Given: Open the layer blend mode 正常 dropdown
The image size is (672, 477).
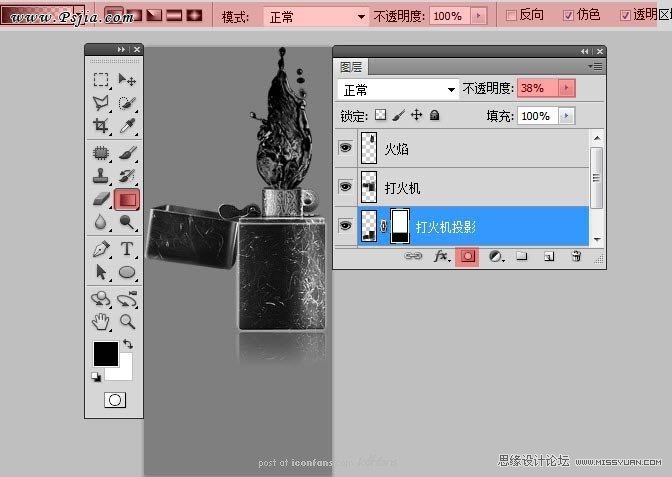Looking at the screenshot, I should [x=398, y=90].
